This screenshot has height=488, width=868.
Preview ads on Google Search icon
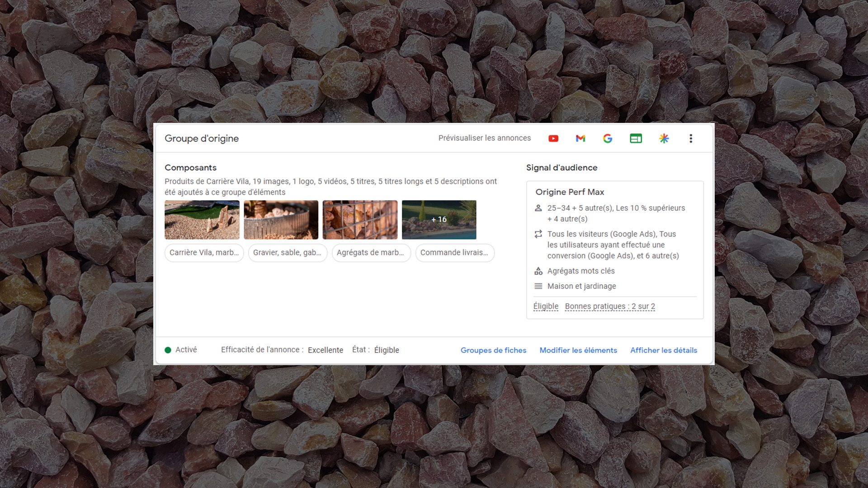point(608,139)
